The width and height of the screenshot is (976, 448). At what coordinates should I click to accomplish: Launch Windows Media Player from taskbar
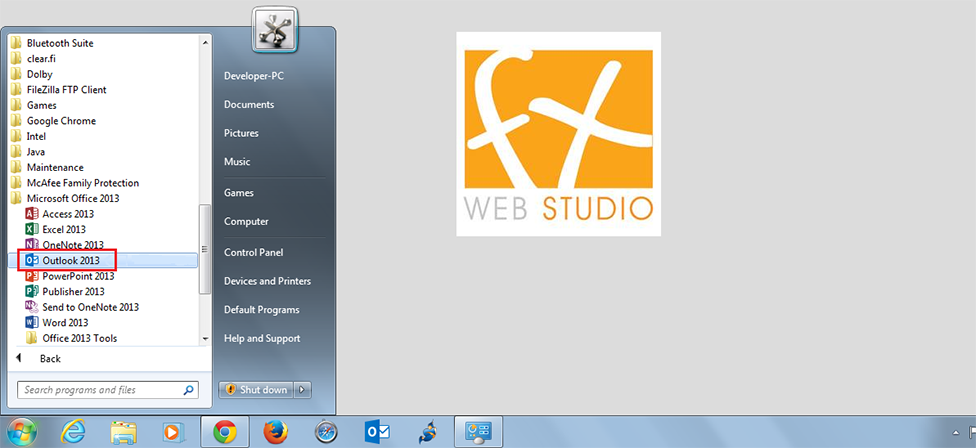click(171, 432)
